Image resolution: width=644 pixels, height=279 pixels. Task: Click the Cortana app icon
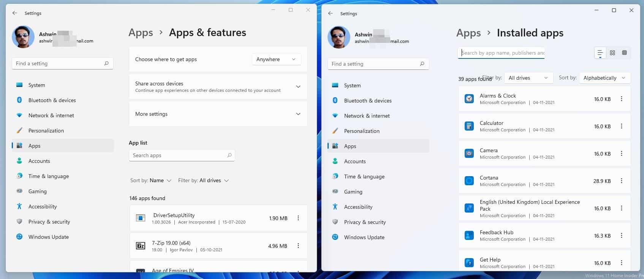[469, 181]
